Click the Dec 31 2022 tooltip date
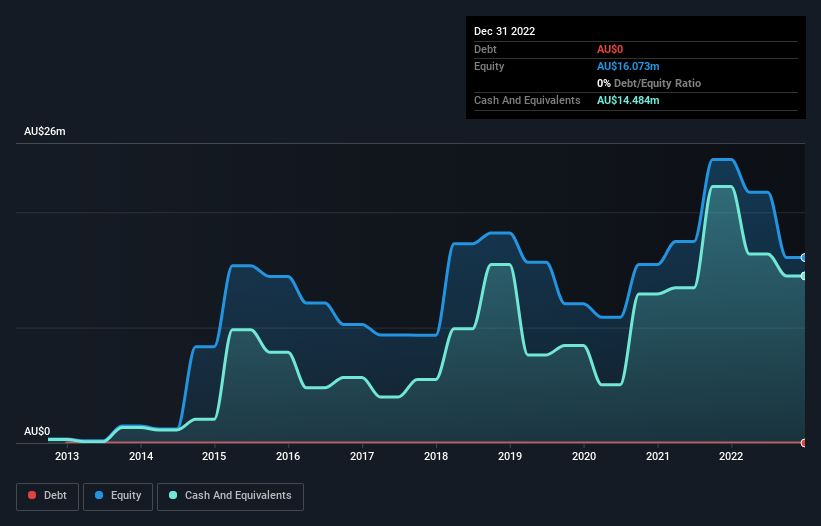This screenshot has height=526, width=821. (504, 31)
